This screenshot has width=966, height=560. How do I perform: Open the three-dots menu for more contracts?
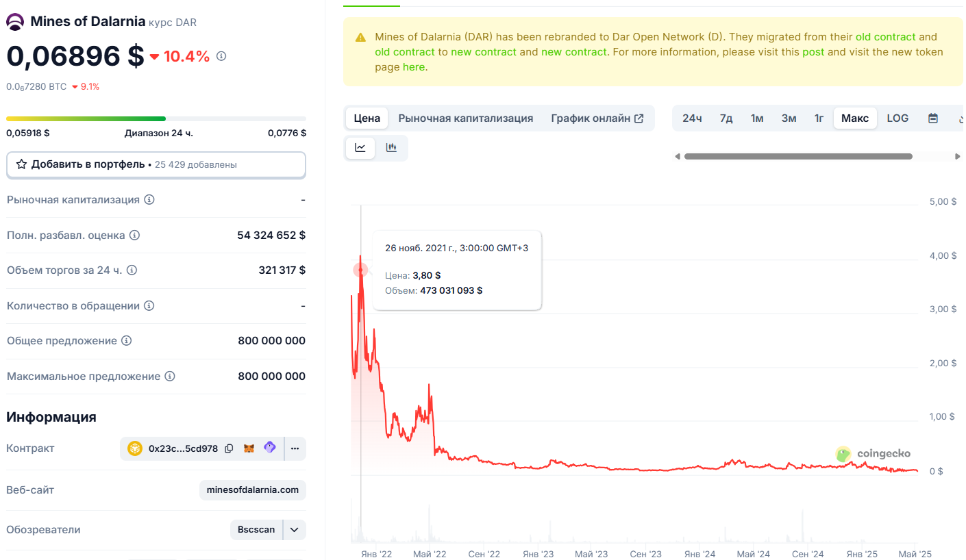[x=295, y=449]
